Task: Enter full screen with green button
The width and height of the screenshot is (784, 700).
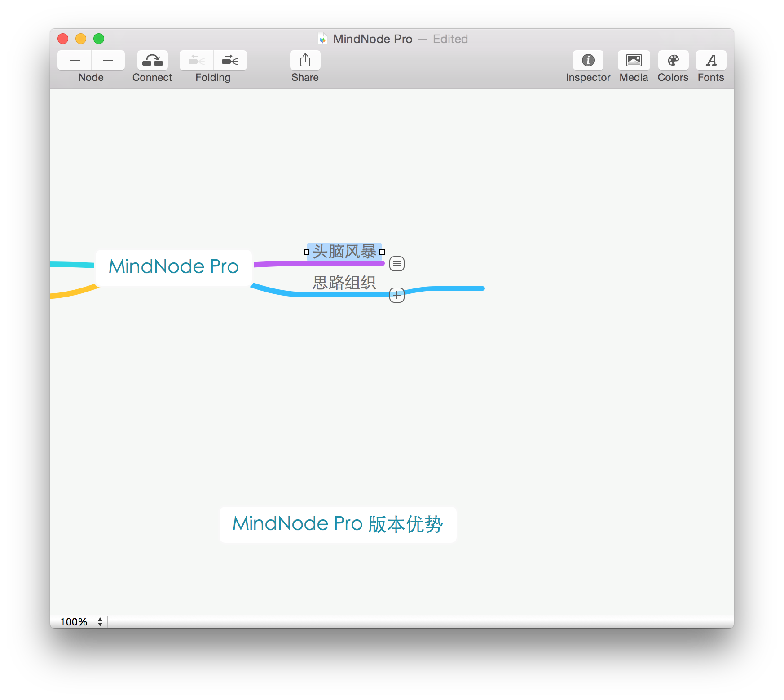Action: tap(99, 39)
